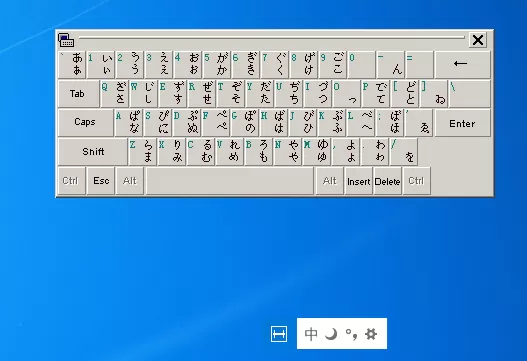Tap the 8 key showing け
527x361 pixels.
tap(303, 65)
